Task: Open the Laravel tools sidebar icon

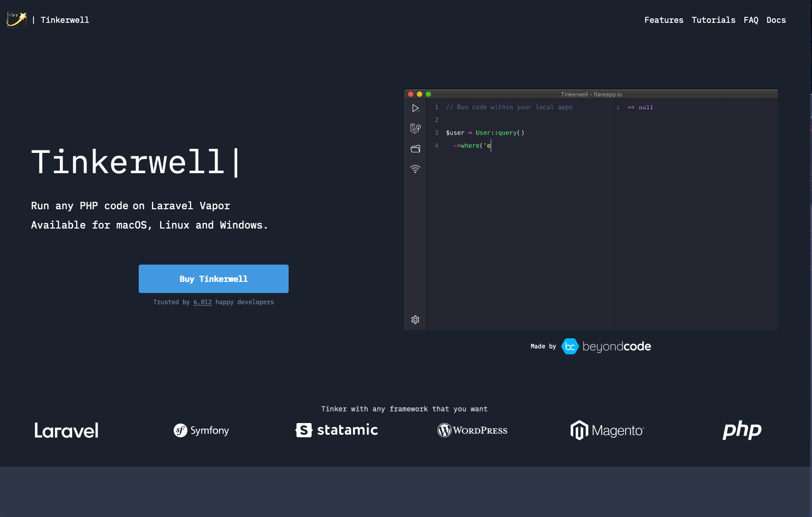Action: 415,128
